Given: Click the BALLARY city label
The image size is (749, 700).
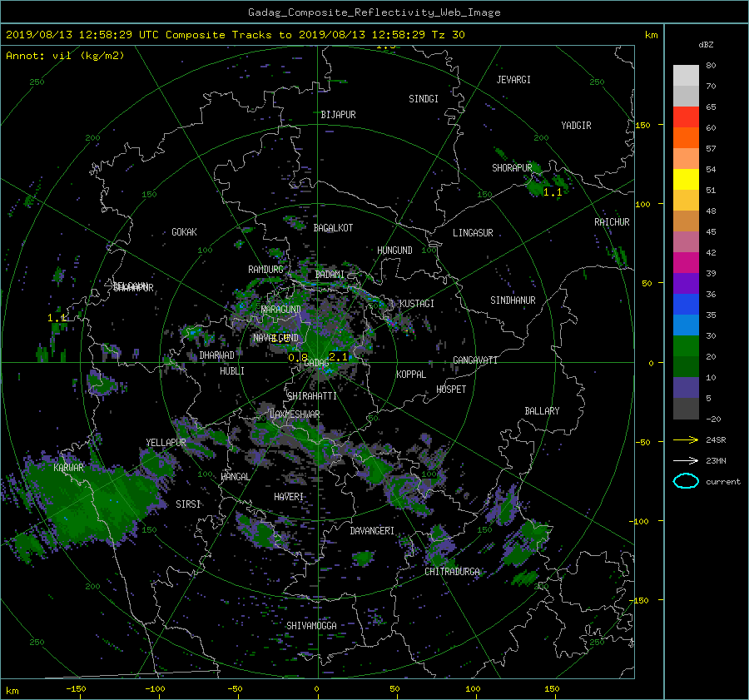Looking at the screenshot, I should click(542, 411).
